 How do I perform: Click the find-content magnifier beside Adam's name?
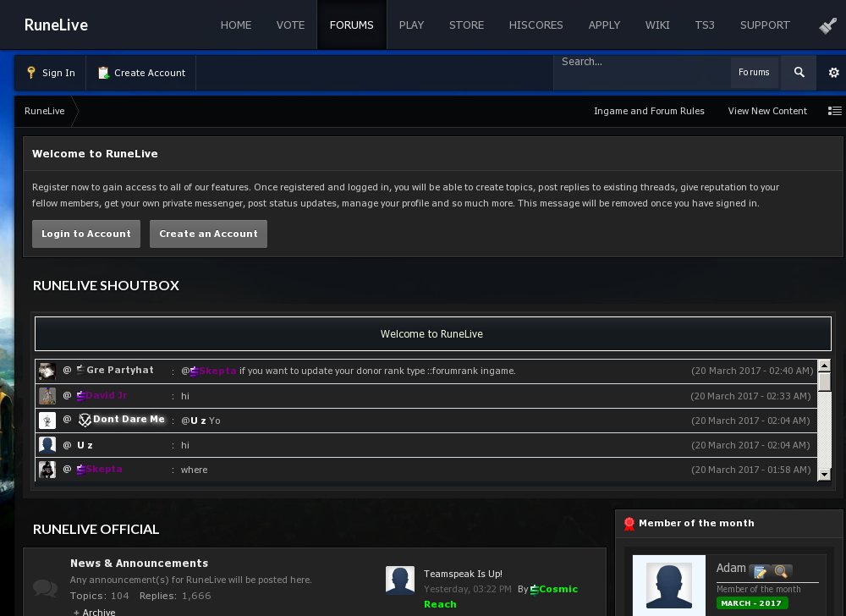coord(782,571)
